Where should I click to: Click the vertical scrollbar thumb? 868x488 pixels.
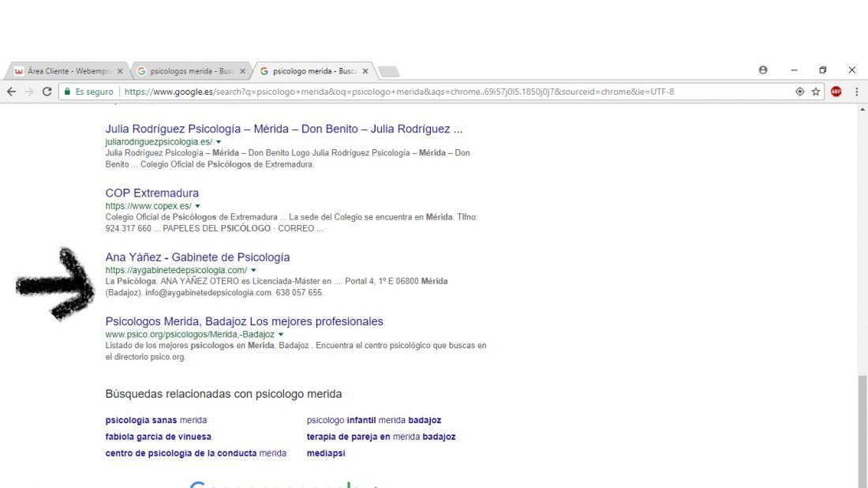click(x=862, y=430)
